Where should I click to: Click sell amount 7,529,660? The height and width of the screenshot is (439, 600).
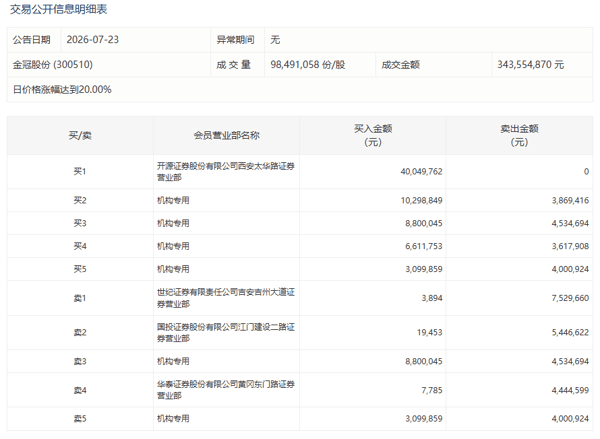(x=570, y=298)
